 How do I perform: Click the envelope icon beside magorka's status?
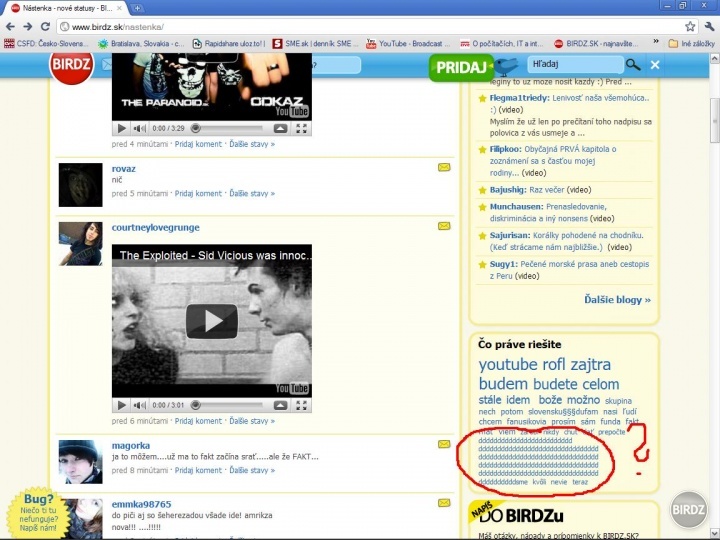tap(444, 444)
